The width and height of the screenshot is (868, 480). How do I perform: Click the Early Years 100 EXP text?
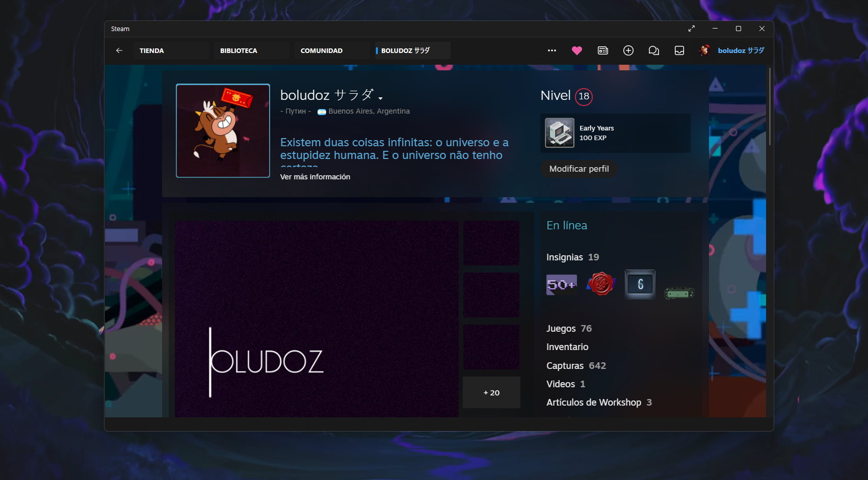(x=597, y=133)
